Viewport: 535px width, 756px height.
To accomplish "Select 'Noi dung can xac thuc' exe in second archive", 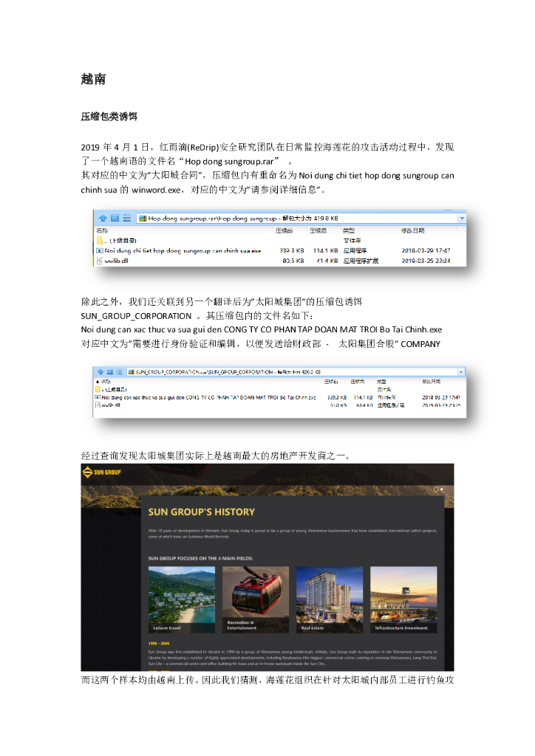I will point(205,398).
